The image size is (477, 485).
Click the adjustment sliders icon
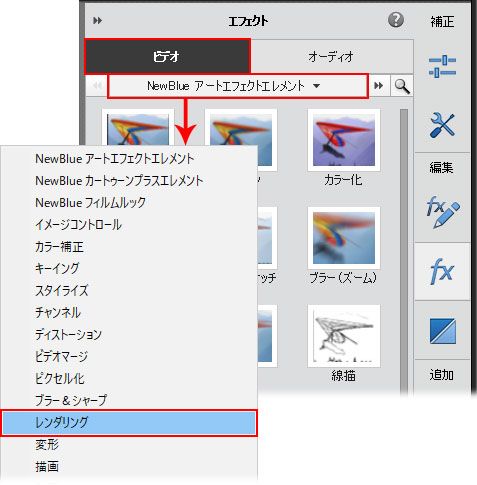click(442, 67)
